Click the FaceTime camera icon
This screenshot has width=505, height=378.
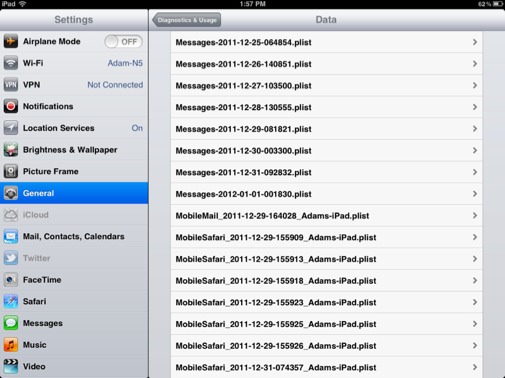[11, 280]
